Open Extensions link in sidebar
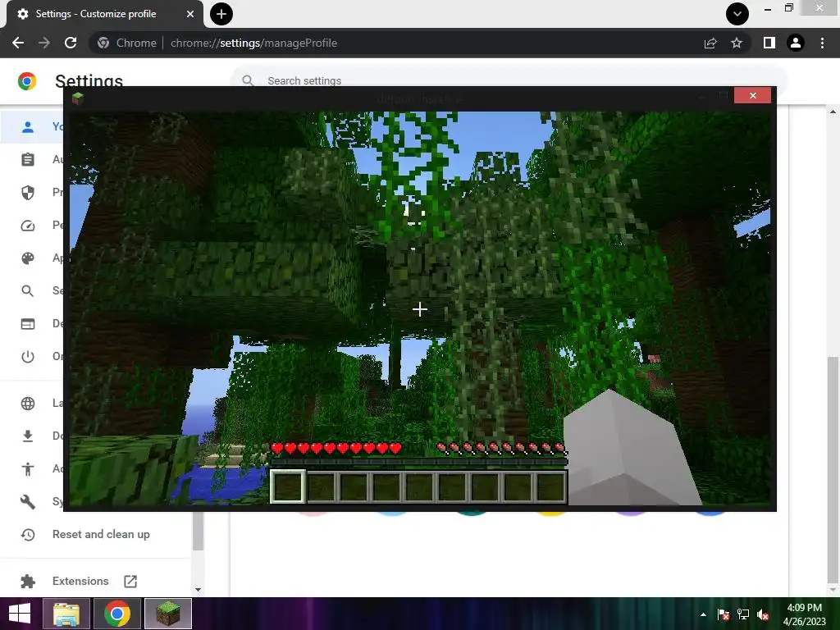Screen dimensions: 840x630 point(80,582)
